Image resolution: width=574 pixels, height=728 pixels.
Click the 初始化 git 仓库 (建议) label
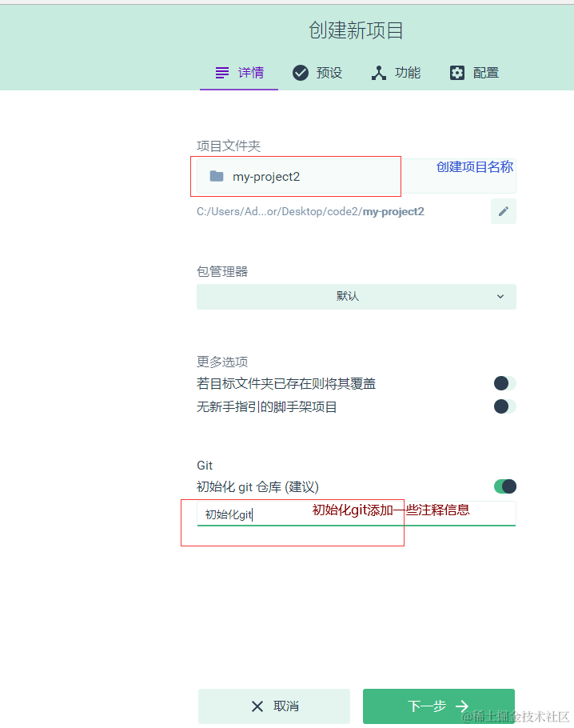[x=257, y=486]
